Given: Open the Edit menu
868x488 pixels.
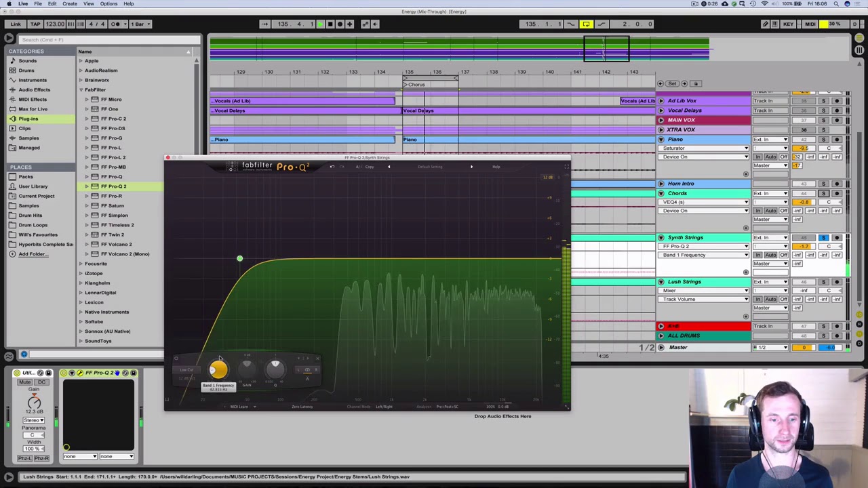Looking at the screenshot, I should (x=52, y=3).
